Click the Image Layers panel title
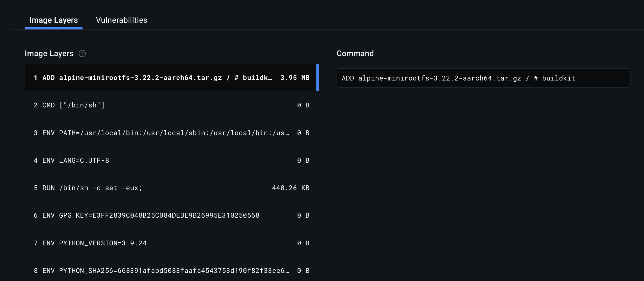Screen dimensions: 644x281 49,53
